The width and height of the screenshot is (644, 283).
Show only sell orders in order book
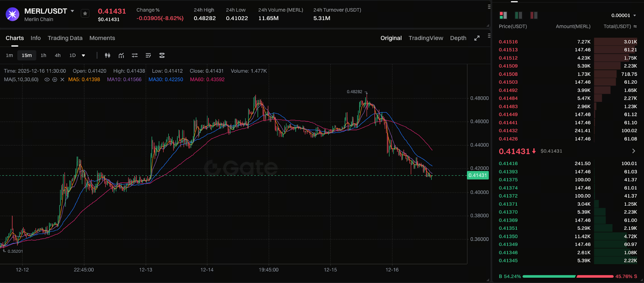[x=534, y=15]
